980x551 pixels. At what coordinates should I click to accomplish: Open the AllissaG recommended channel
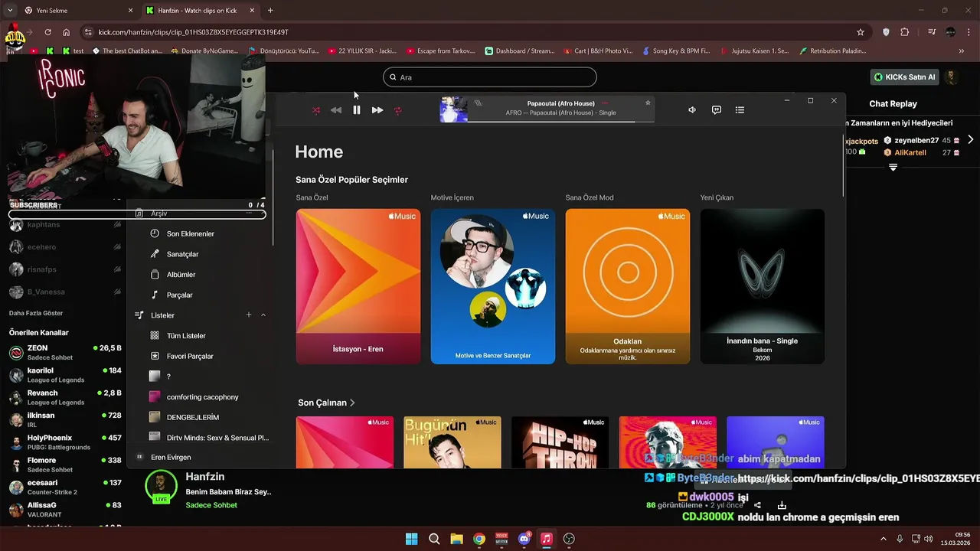pyautogui.click(x=64, y=509)
